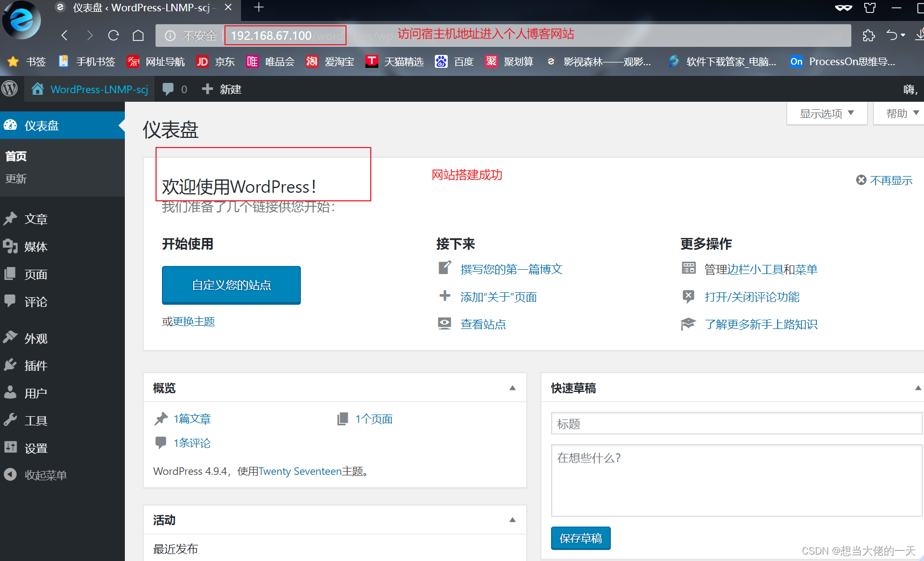This screenshot has height=561, width=924.
Task: Open the comments bubble in admin bar
Action: [x=175, y=89]
